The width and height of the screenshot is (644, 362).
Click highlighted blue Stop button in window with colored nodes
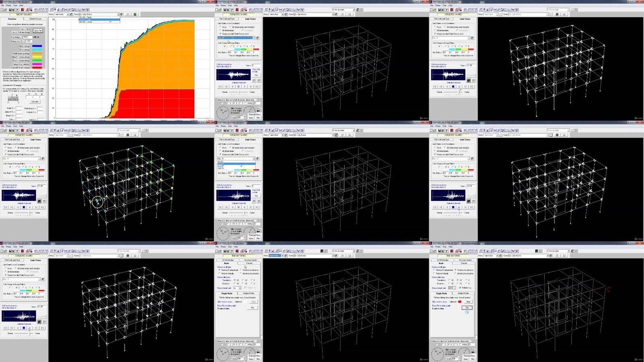(x=24, y=207)
